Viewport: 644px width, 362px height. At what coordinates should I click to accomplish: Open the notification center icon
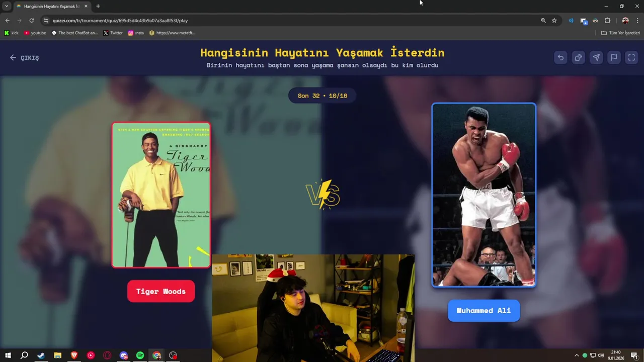tap(634, 355)
